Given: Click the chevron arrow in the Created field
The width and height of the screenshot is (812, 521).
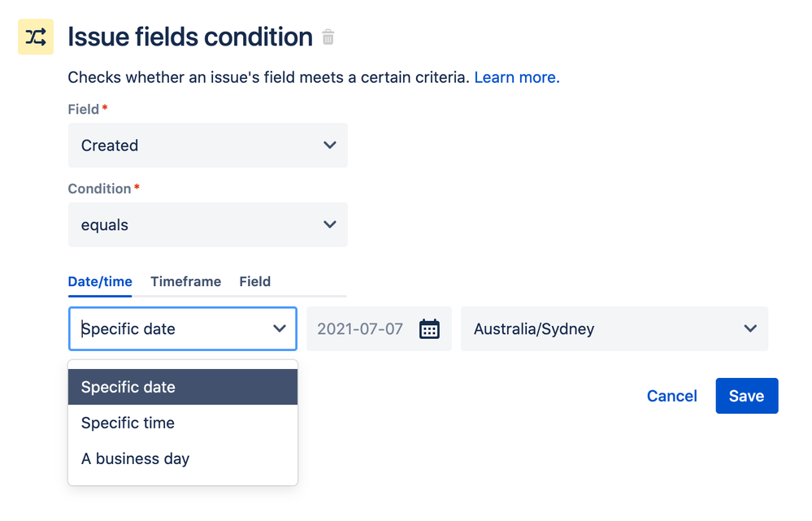Looking at the screenshot, I should [329, 145].
